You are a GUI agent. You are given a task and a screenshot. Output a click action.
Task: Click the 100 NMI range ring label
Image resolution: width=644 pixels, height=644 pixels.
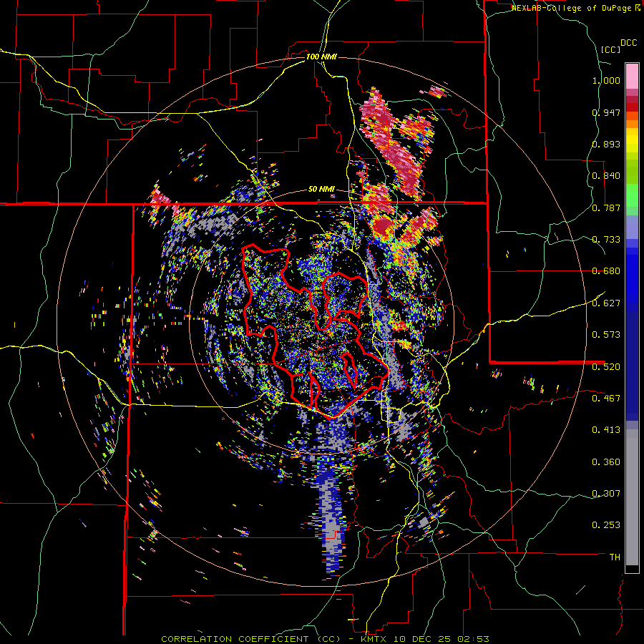coord(321,57)
